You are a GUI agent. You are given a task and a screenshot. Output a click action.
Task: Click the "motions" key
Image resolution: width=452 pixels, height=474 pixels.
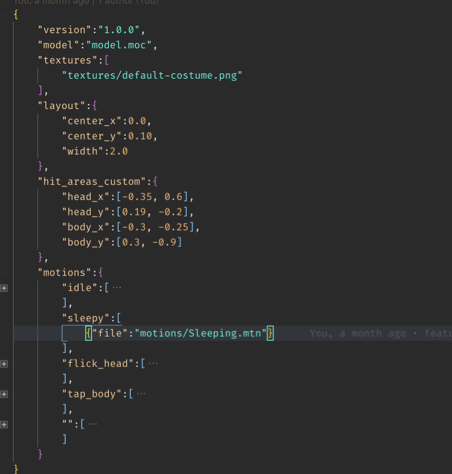pos(65,273)
